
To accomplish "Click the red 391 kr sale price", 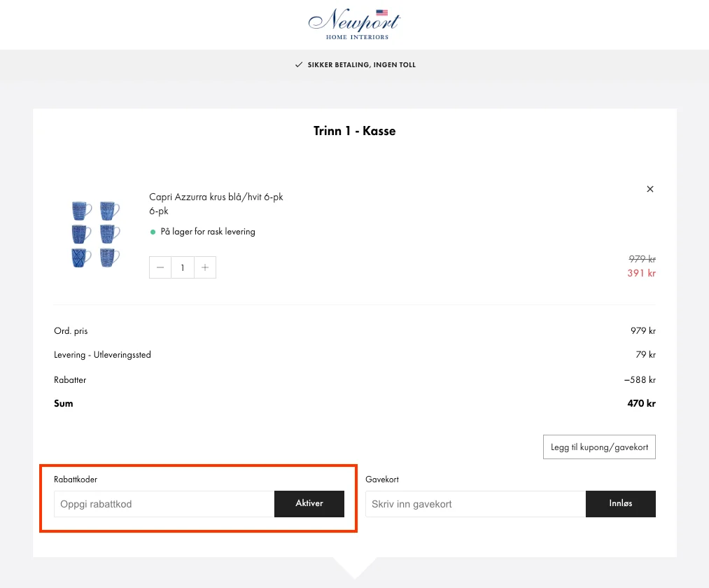I will click(x=641, y=273).
